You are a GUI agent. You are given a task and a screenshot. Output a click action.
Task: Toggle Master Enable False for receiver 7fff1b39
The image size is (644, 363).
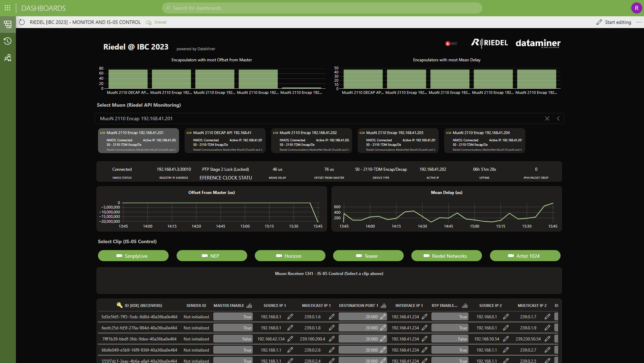click(x=233, y=339)
